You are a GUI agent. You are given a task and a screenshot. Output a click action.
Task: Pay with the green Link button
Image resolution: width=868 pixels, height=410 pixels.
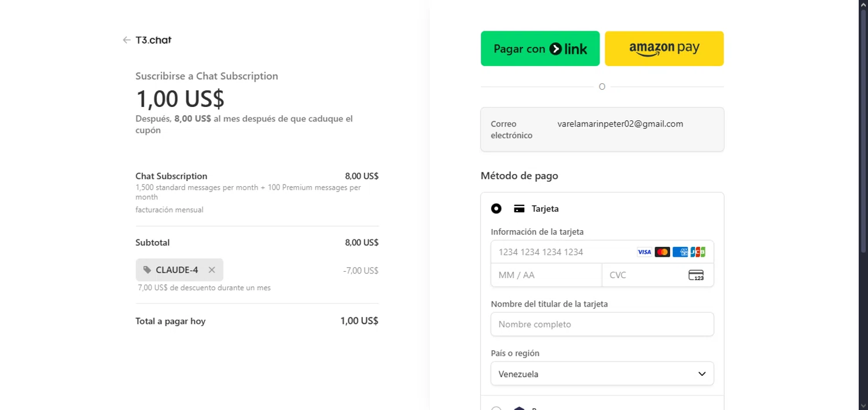pyautogui.click(x=540, y=49)
